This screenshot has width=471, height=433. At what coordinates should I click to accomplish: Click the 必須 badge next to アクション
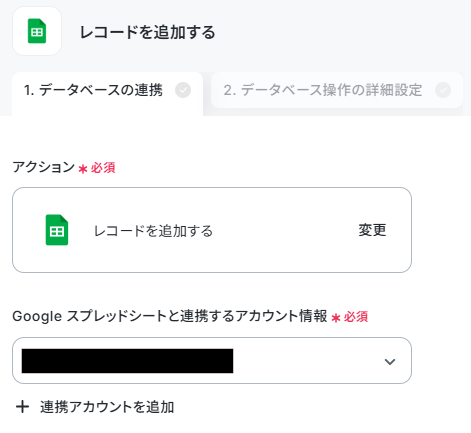103,167
